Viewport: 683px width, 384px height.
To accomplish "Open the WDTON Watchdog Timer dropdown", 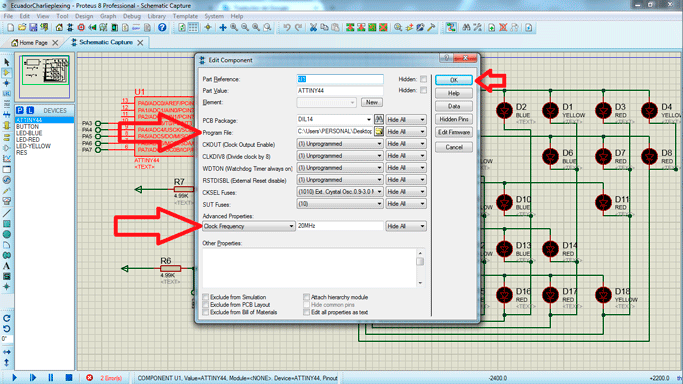I will click(340, 168).
